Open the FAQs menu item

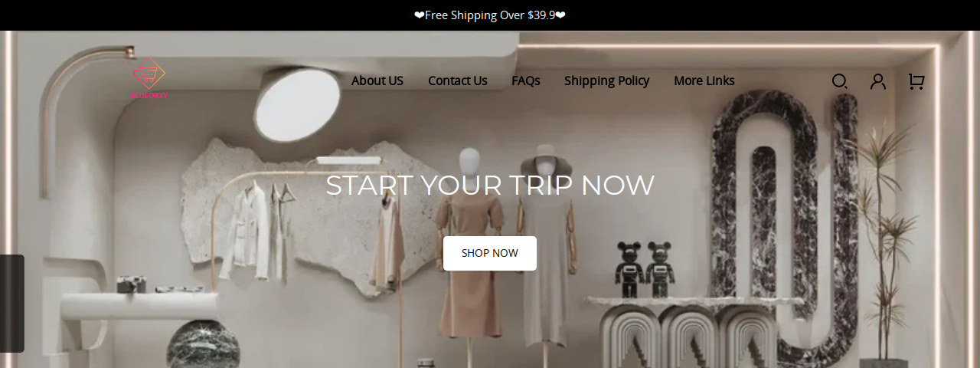526,80
